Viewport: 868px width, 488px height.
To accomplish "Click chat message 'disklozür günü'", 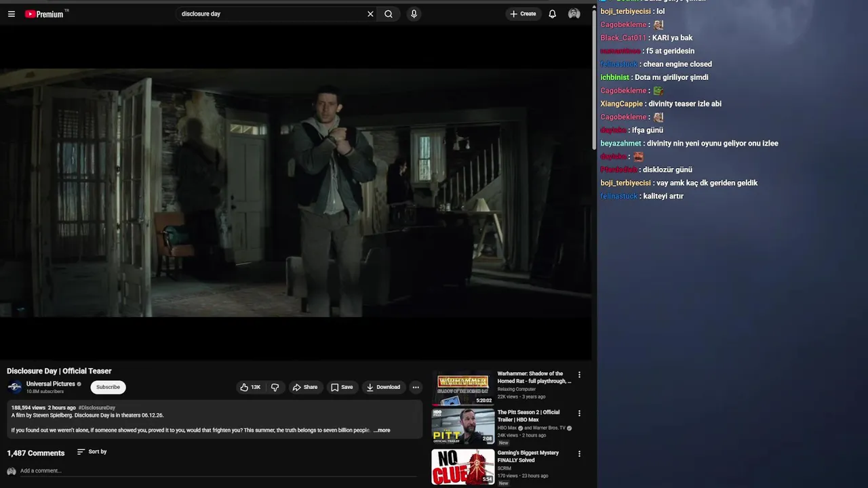I will 667,169.
